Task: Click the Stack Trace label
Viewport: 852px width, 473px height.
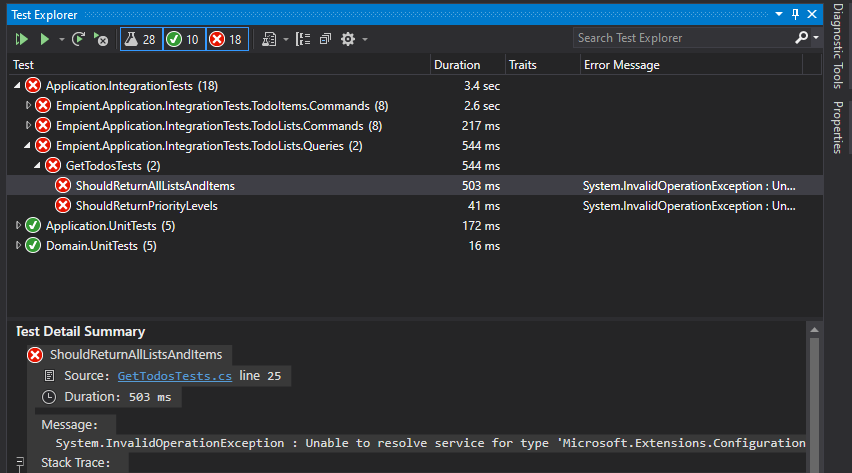Action: (76, 463)
